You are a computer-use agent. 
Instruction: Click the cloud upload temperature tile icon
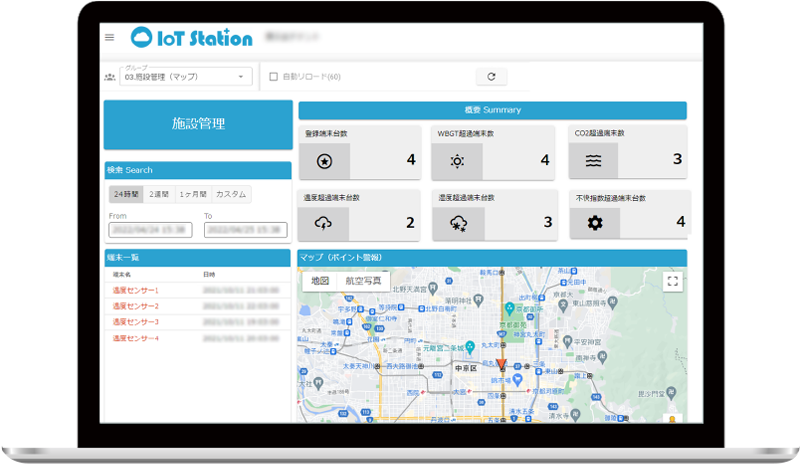(323, 223)
